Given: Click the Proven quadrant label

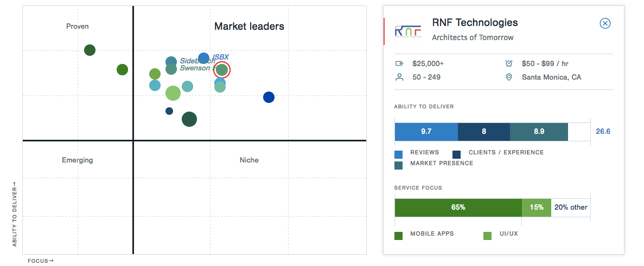Looking at the screenshot, I should pos(77,26).
